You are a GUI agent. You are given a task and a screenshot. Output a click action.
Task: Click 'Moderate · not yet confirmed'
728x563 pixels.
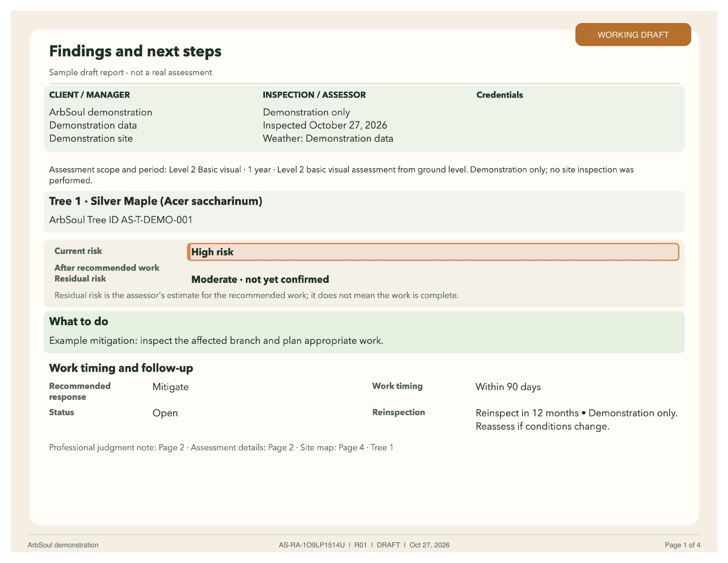click(260, 280)
